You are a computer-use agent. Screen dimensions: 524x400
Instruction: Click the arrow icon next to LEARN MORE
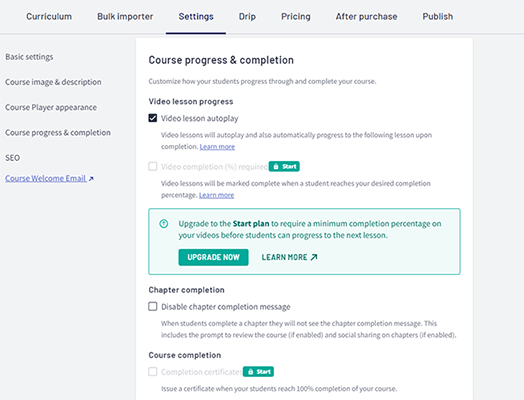[x=314, y=257]
